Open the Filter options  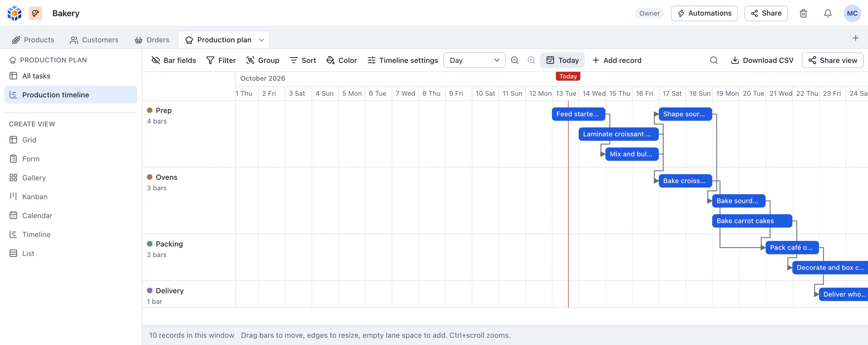(x=221, y=60)
